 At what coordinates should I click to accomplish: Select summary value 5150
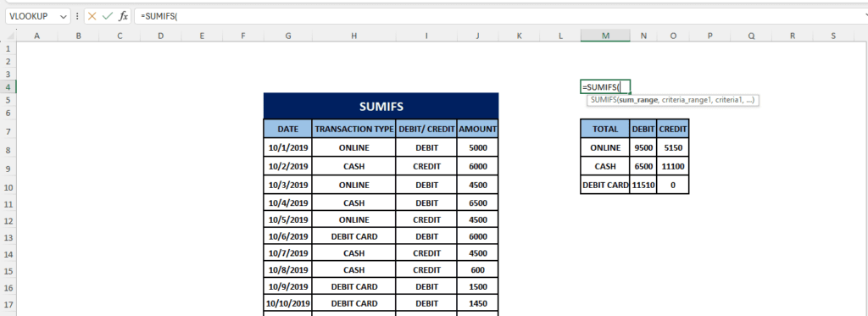pos(673,147)
